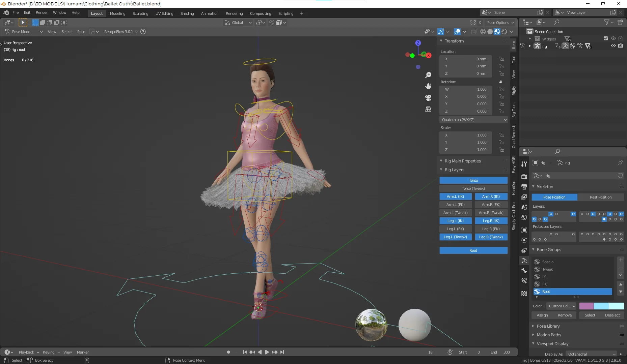Enable the Torso rig layer
The width and height of the screenshot is (627, 364).
(473, 180)
